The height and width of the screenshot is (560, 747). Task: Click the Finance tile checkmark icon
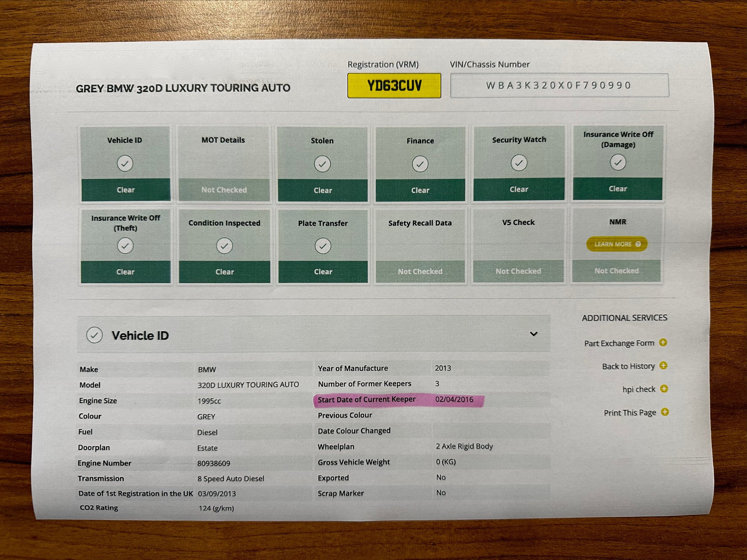coord(420,164)
